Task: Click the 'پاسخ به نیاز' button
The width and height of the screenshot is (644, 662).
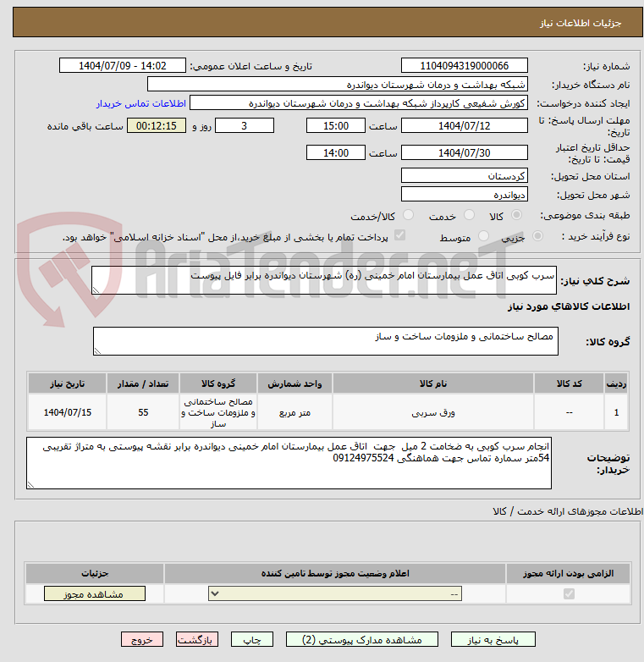Action: [x=493, y=640]
